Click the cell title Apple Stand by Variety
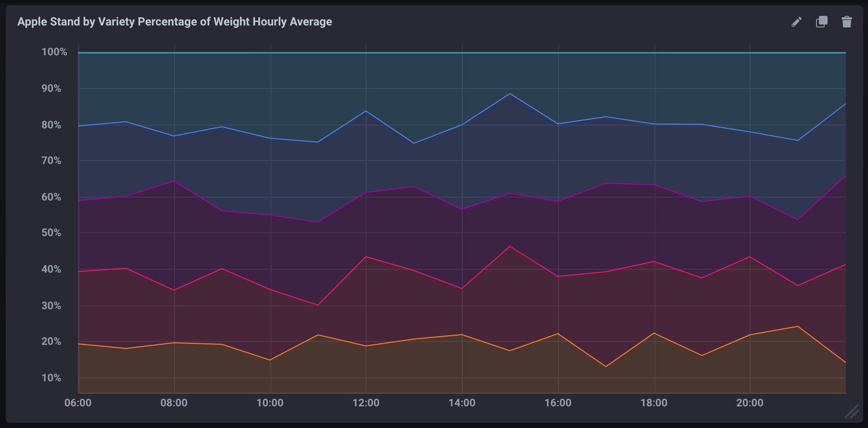Screen dimensions: 868x428 (175, 22)
